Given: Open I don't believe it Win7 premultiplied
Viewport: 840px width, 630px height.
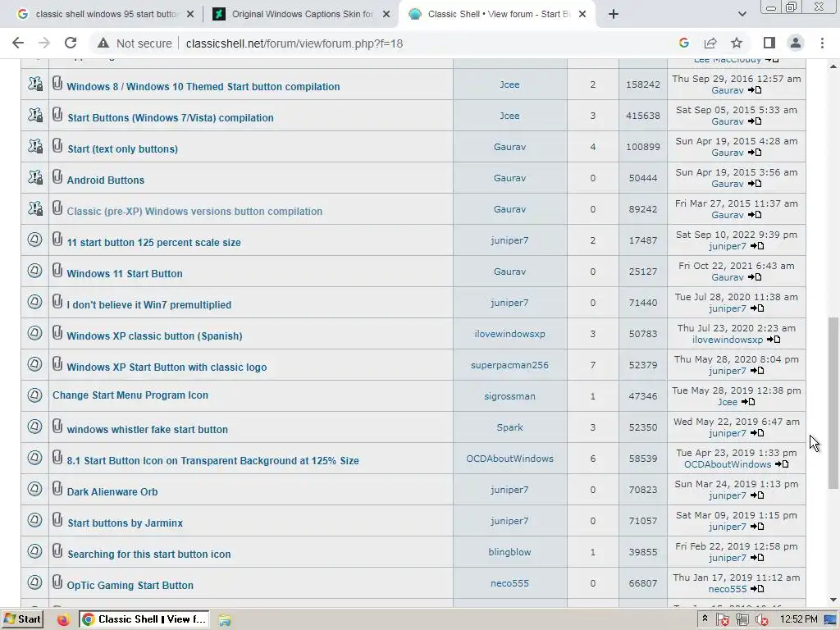Looking at the screenshot, I should click(x=149, y=305).
